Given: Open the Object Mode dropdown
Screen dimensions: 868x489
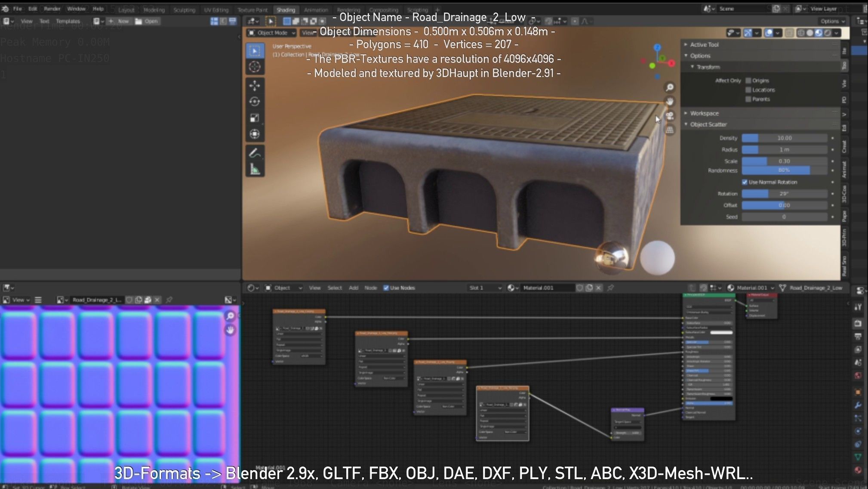Looking at the screenshot, I should click(272, 33).
